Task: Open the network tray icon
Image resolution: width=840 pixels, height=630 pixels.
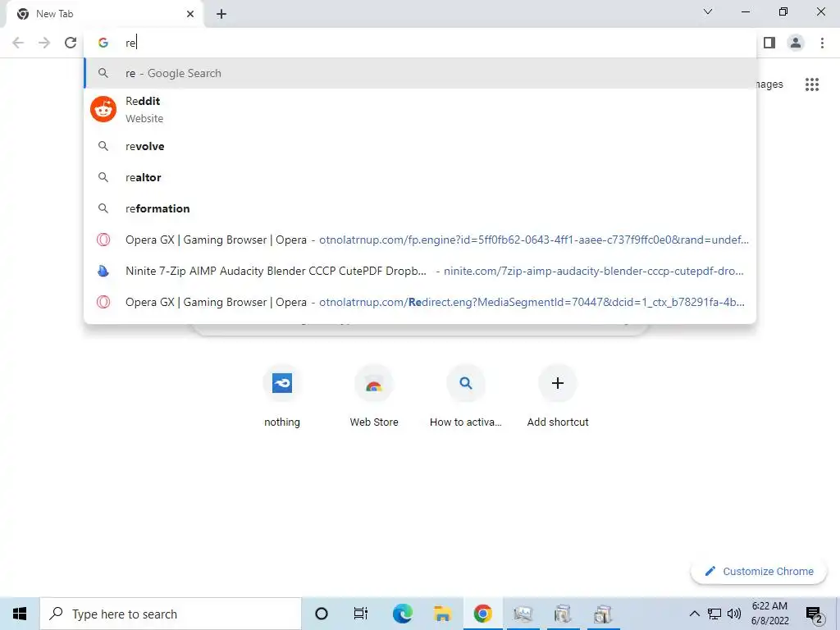Action: tap(714, 614)
